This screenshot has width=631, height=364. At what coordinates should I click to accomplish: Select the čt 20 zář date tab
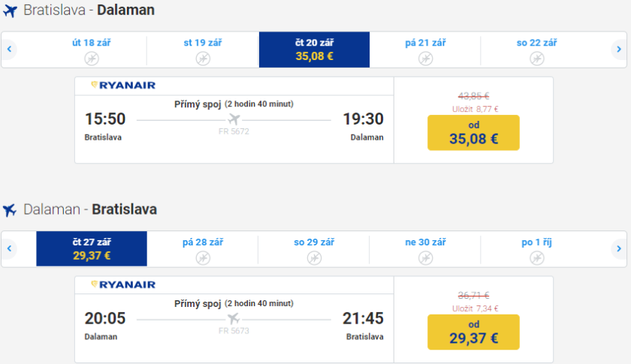click(314, 50)
